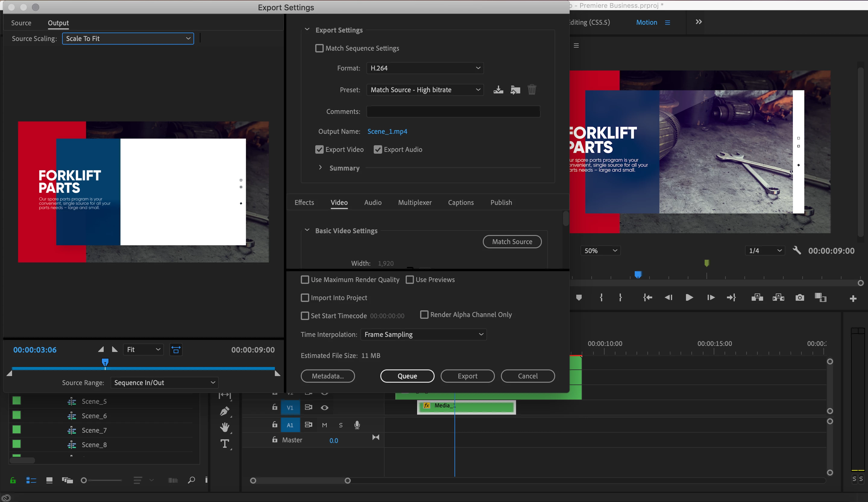Image resolution: width=868 pixels, height=502 pixels.
Task: Click the Scene_1.mp4 output name link
Action: [x=387, y=131]
